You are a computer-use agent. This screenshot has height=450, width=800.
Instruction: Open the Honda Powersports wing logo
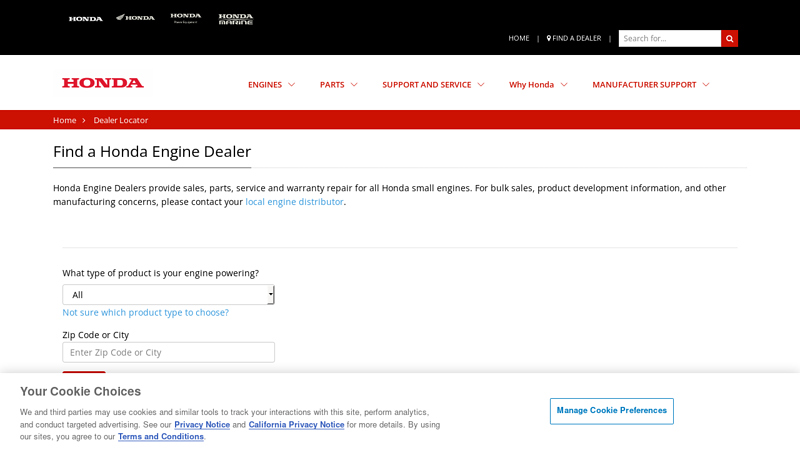point(135,18)
